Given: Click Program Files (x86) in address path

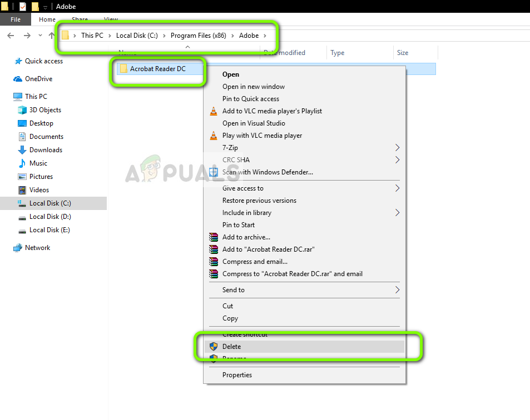Looking at the screenshot, I should pos(198,36).
